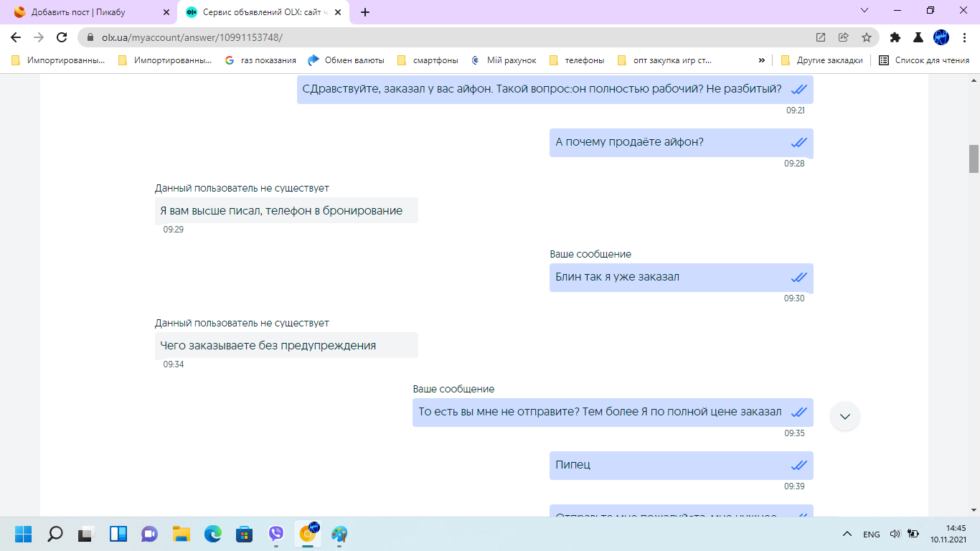Screen dimensions: 980x551
Task: Click the address bar URL field
Action: coord(445,37)
